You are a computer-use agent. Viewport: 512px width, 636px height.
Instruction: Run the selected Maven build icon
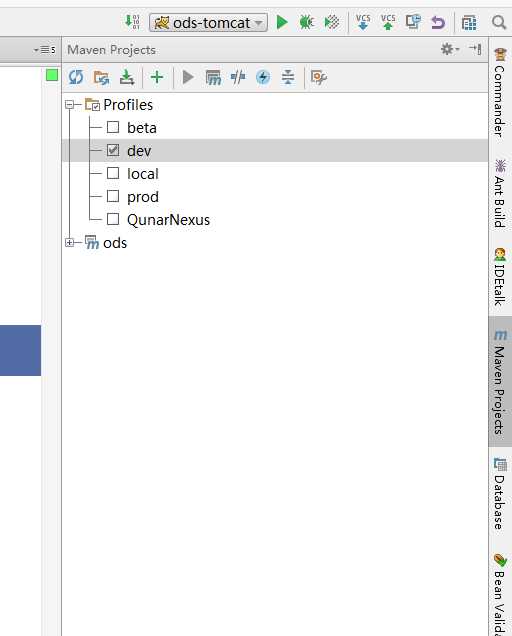(x=187, y=77)
